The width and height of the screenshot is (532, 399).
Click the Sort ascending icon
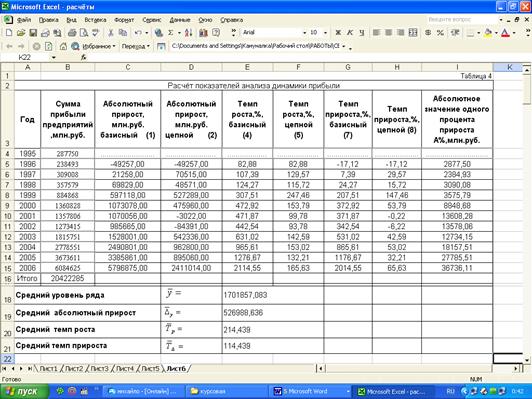(x=189, y=33)
